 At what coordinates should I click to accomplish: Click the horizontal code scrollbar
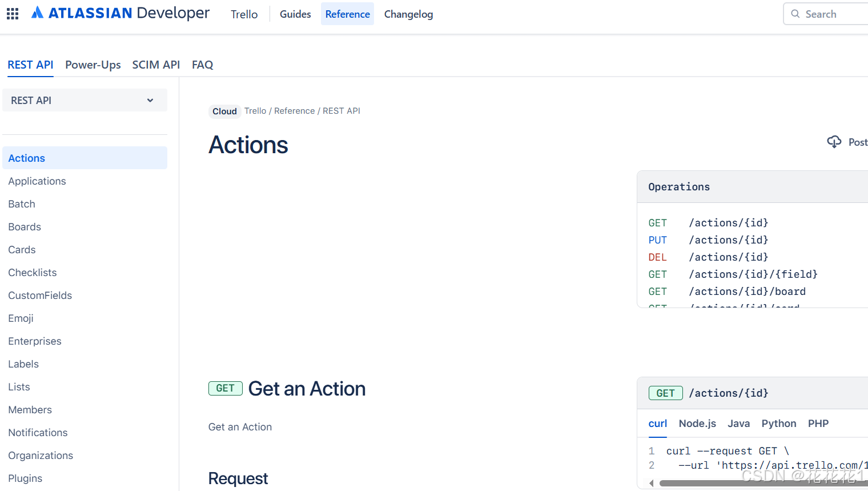[763, 483]
